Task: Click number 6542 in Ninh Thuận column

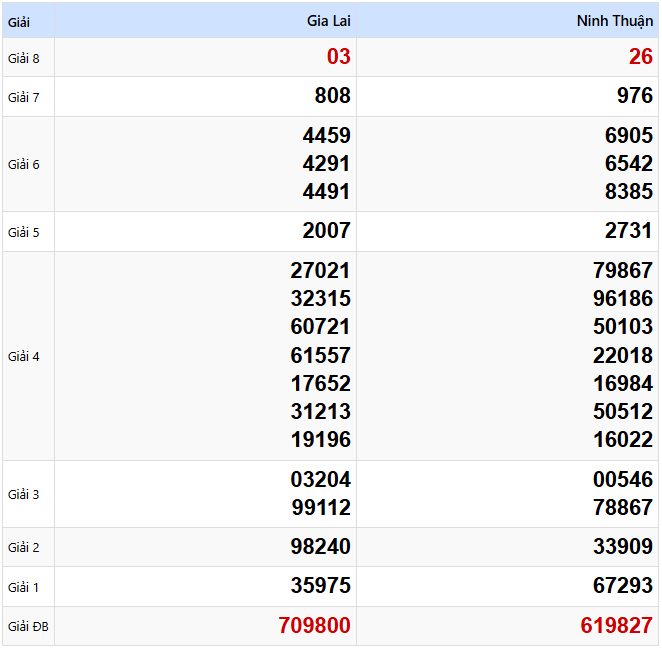Action: point(628,164)
